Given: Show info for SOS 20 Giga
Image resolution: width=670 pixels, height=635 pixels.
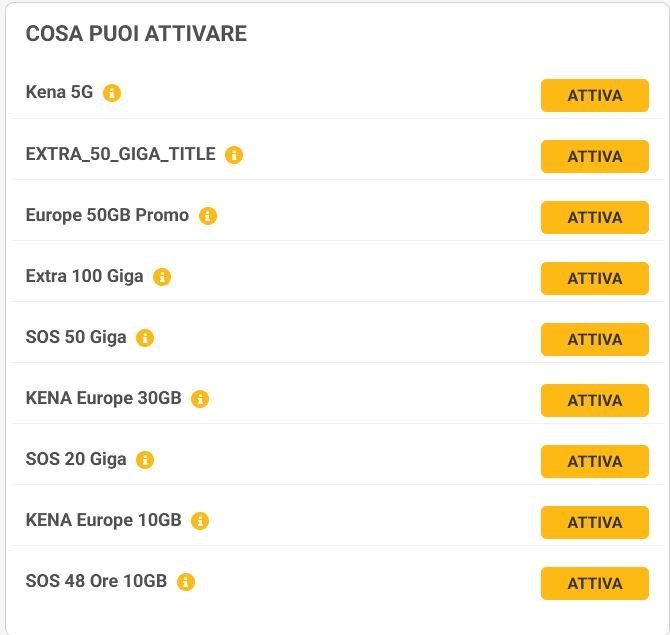Looking at the screenshot, I should (145, 460).
